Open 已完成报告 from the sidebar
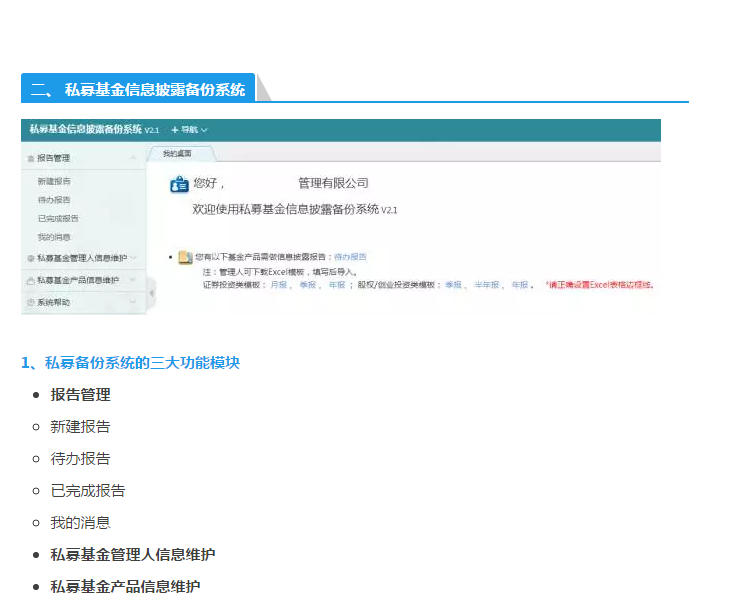Screen dimensions: 742x603 pos(58,218)
